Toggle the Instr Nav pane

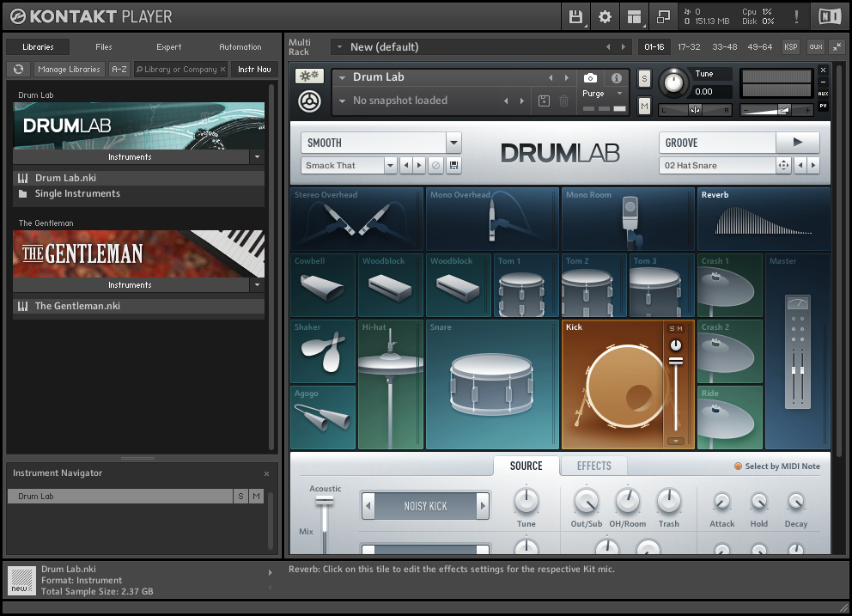pos(254,69)
